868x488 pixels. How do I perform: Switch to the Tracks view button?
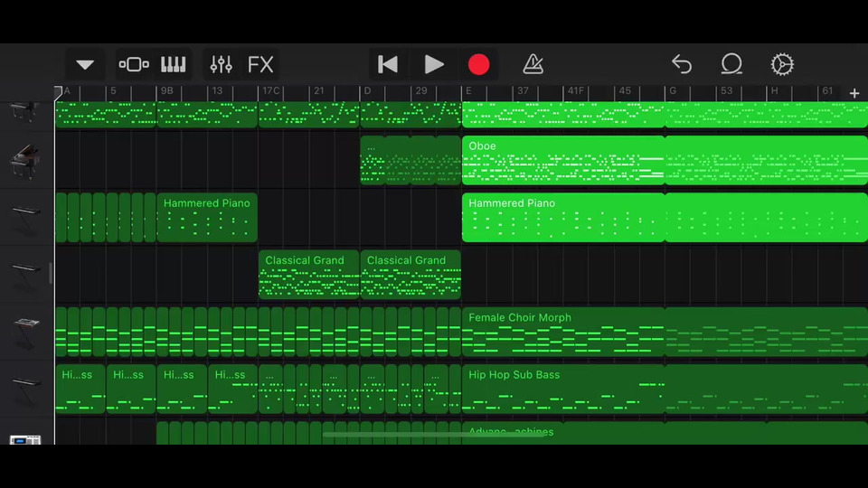[134, 65]
